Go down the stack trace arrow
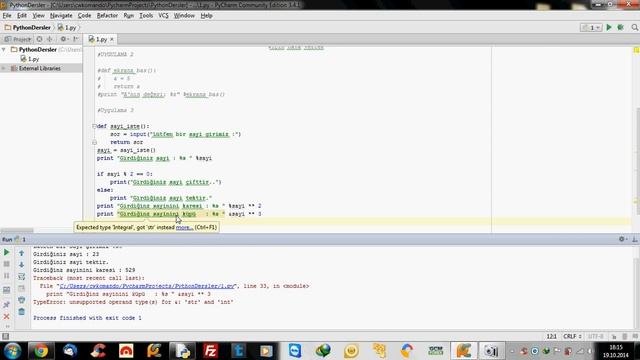This screenshot has height=360, width=640. pyautogui.click(x=22, y=264)
